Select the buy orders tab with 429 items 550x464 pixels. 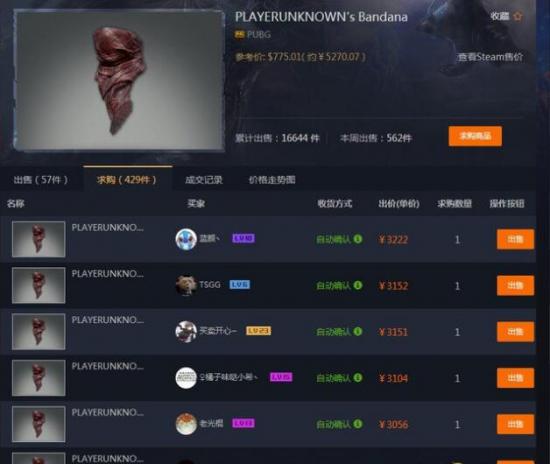pyautogui.click(x=127, y=180)
